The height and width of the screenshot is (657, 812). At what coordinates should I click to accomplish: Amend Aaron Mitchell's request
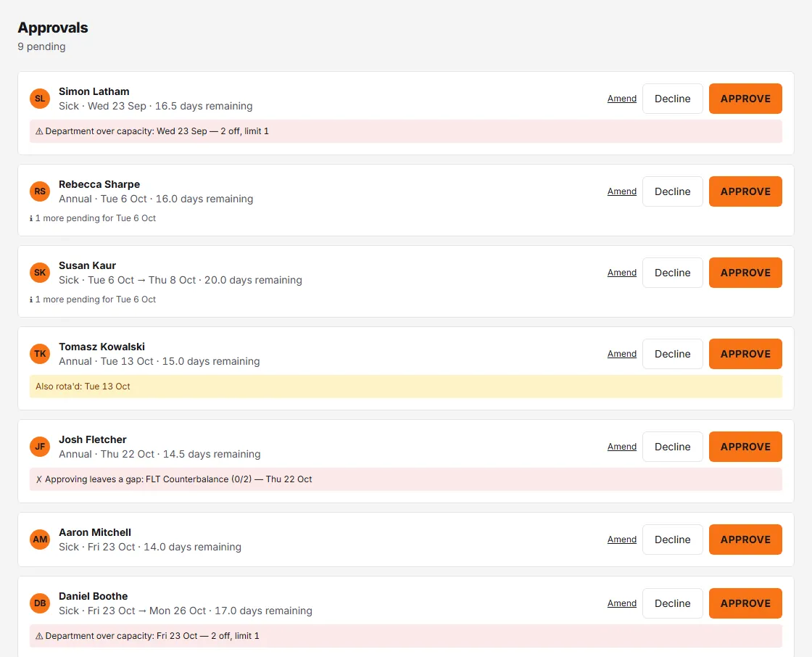pos(622,540)
